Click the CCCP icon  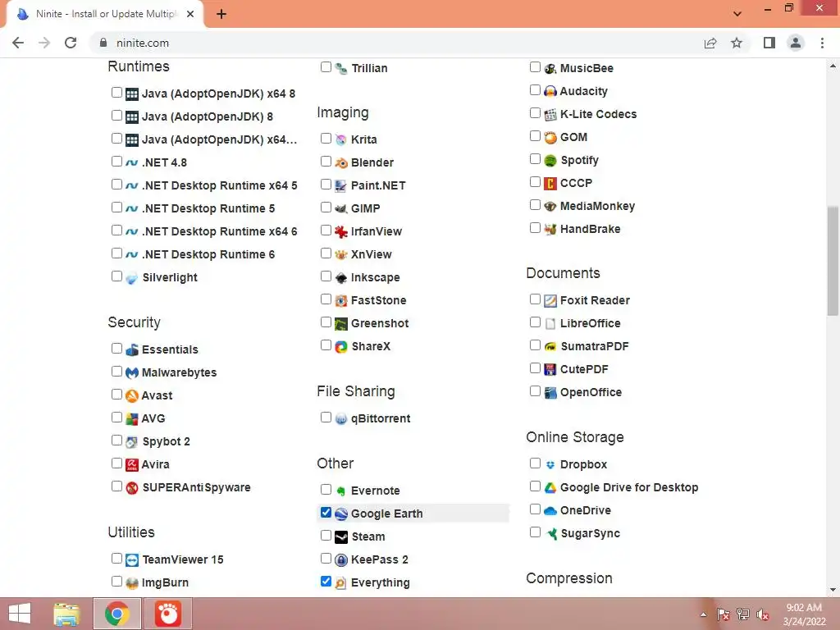[x=550, y=183]
